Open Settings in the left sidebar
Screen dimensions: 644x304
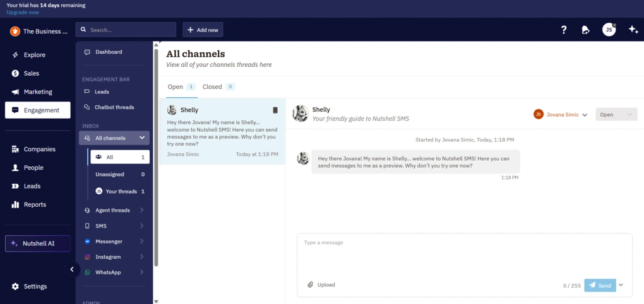tap(35, 286)
